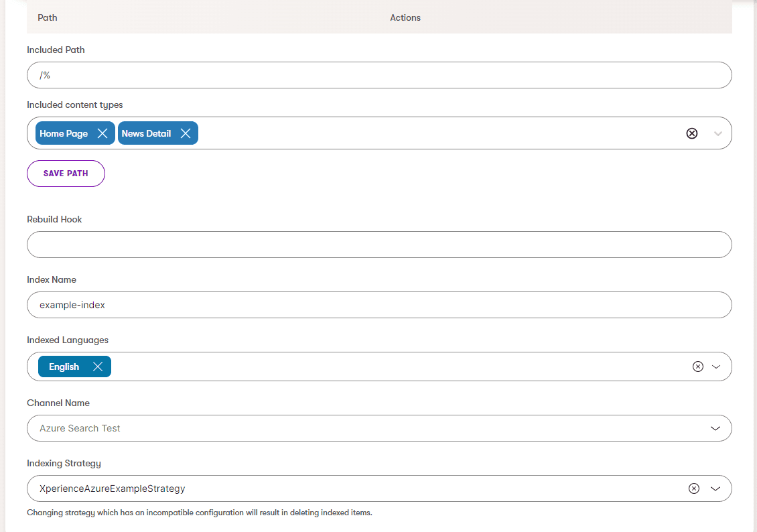The image size is (757, 532).
Task: Click the Path column header
Action: (x=48, y=17)
